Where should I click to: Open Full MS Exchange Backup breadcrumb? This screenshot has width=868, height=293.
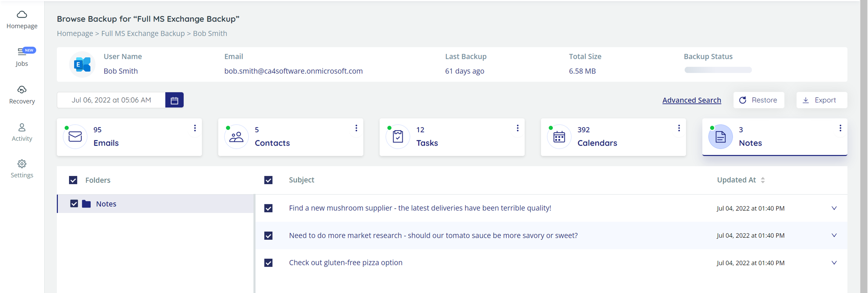point(143,34)
